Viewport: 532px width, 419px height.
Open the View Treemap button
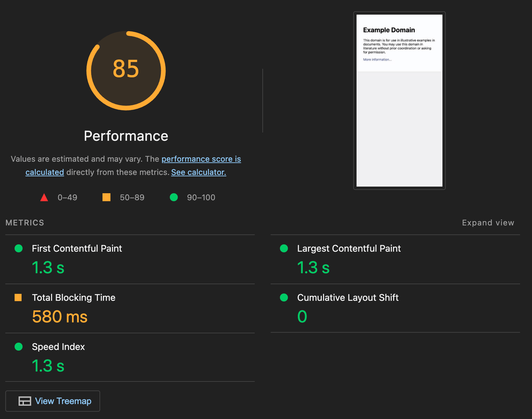pos(53,401)
